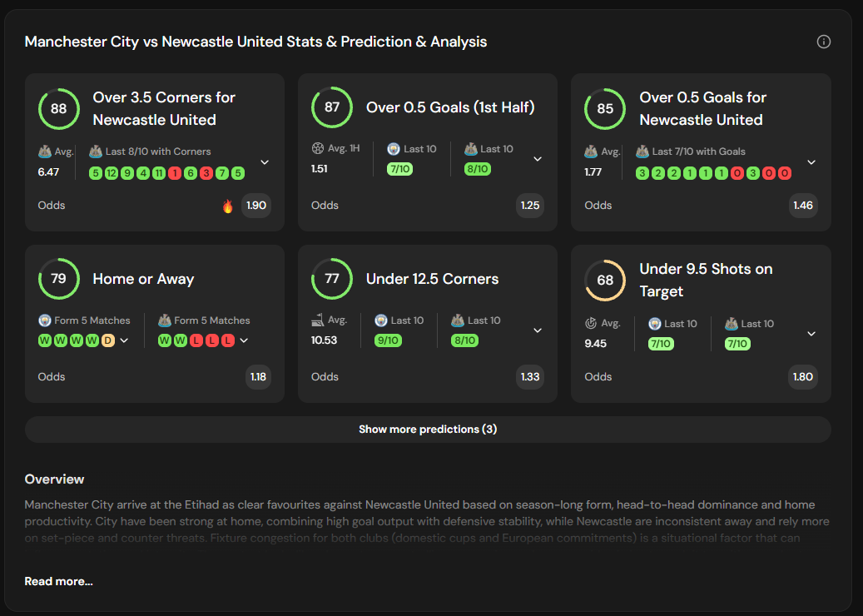Image resolution: width=863 pixels, height=616 pixels.
Task: Click the Show more predictions (3) button
Action: click(428, 430)
